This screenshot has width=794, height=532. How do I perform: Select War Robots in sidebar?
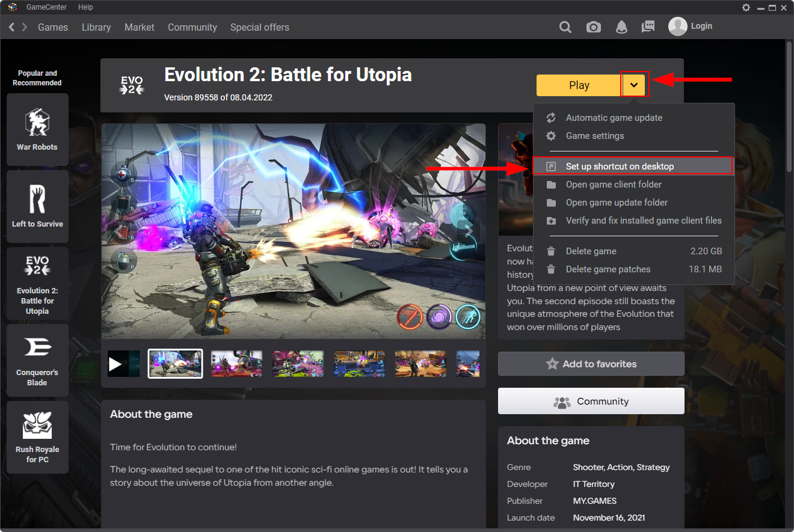37,129
